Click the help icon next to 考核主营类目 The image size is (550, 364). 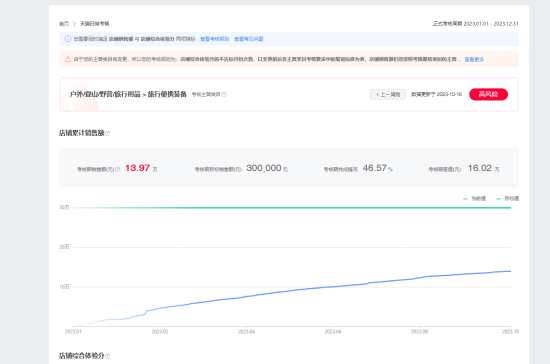(x=224, y=94)
